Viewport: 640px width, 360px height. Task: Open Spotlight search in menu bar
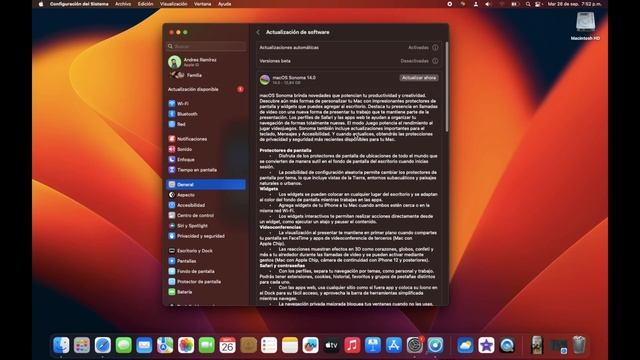coord(528,4)
